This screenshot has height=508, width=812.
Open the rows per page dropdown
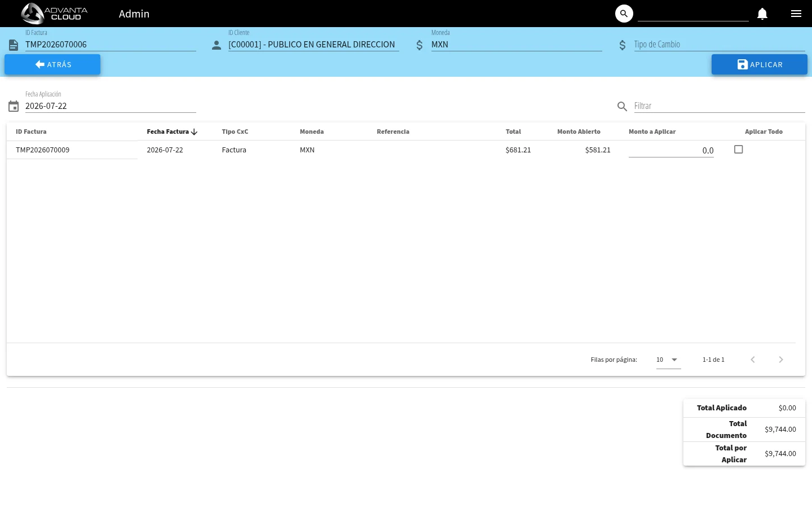[x=669, y=360]
